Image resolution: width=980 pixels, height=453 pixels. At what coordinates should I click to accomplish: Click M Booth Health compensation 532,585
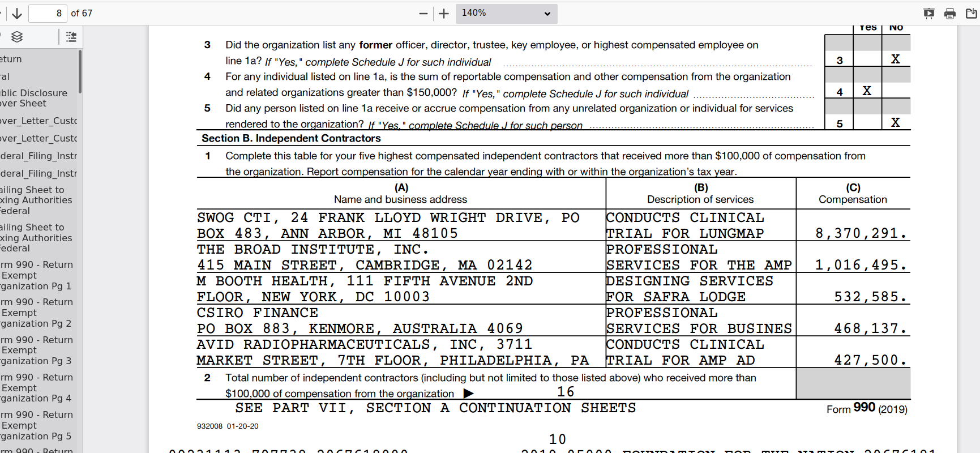pyautogui.click(x=871, y=297)
